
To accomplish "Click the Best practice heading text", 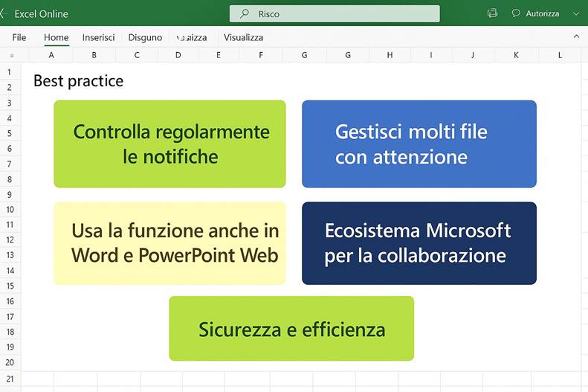I will coord(78,81).
